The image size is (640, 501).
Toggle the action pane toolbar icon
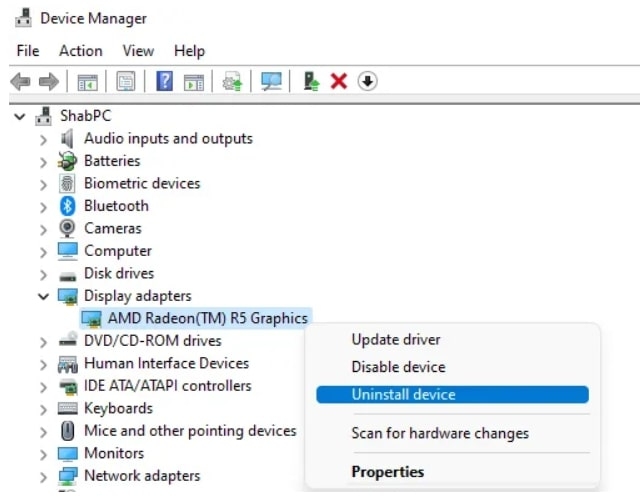(194, 82)
